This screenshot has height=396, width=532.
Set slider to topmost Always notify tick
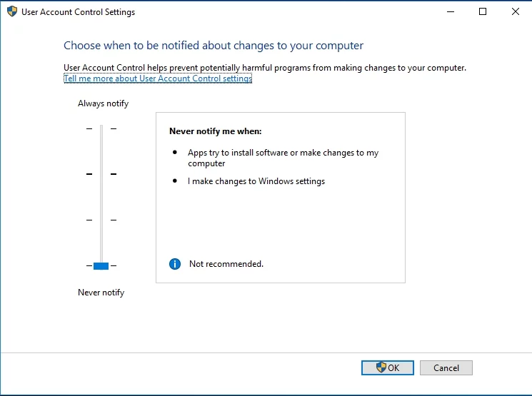click(101, 128)
